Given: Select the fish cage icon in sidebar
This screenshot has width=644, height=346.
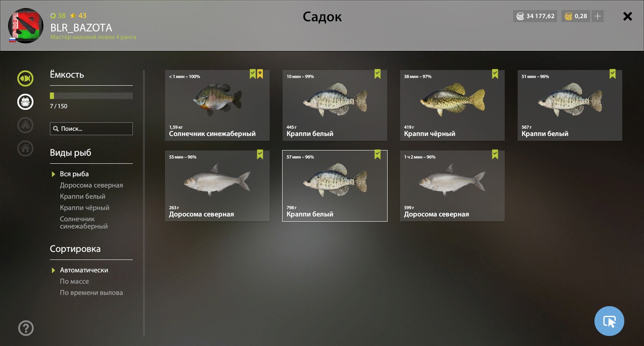Looking at the screenshot, I should tap(25, 102).
